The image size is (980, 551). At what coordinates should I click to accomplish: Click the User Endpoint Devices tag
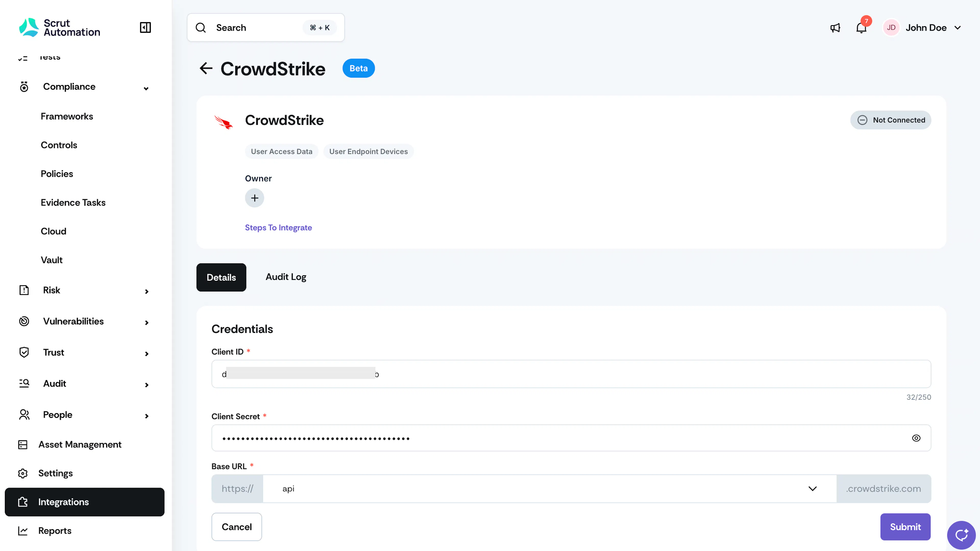[x=368, y=151]
